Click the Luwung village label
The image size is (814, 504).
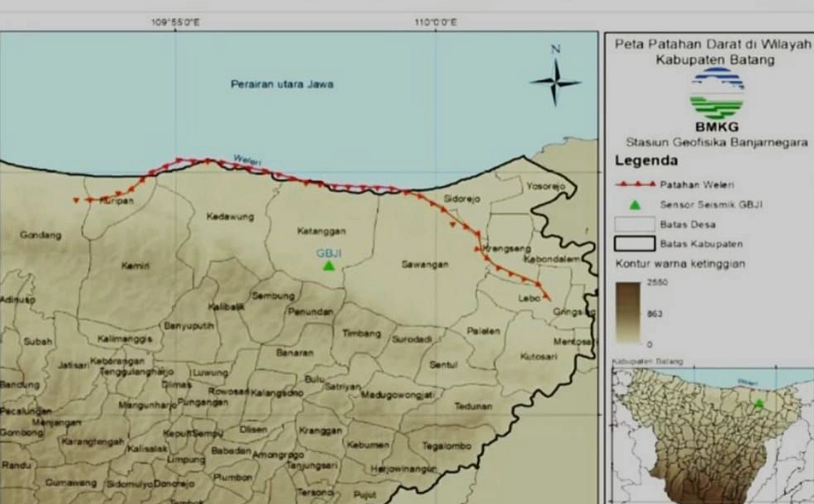[x=211, y=373]
